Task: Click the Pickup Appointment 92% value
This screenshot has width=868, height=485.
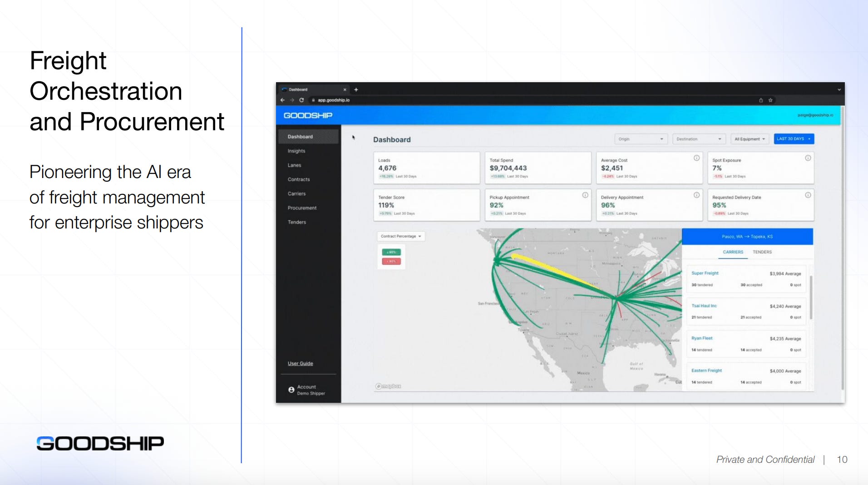Action: pos(496,205)
